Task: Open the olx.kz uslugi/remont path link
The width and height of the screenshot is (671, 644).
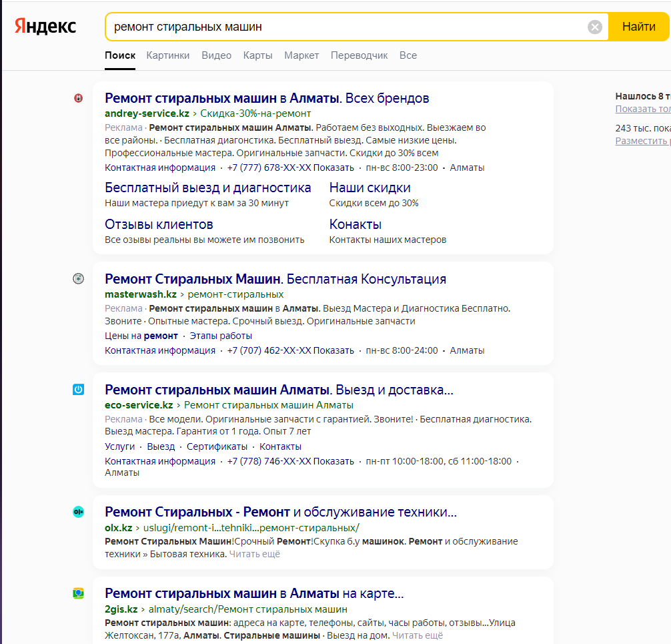Action: pos(251,528)
